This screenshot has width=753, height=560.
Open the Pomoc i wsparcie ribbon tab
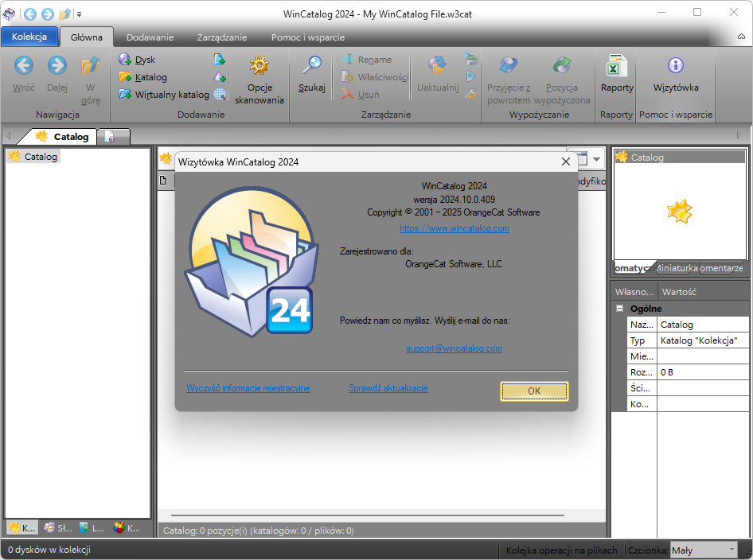click(x=308, y=37)
